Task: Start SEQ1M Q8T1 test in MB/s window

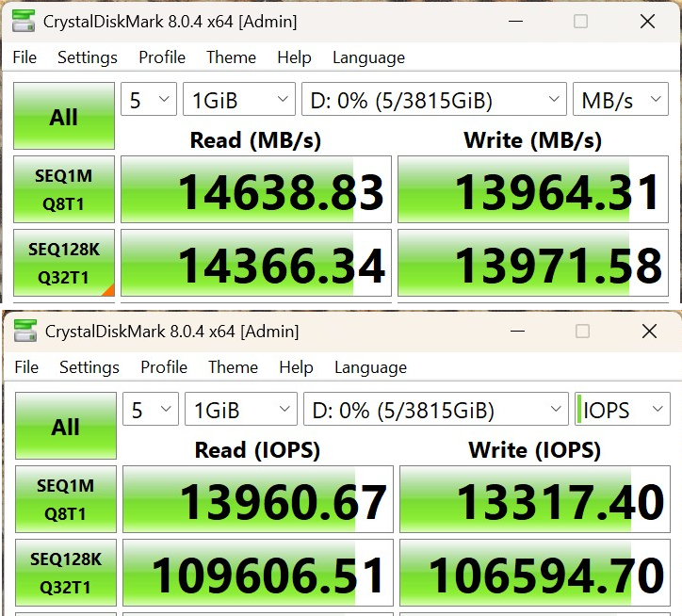Action: pos(64,189)
